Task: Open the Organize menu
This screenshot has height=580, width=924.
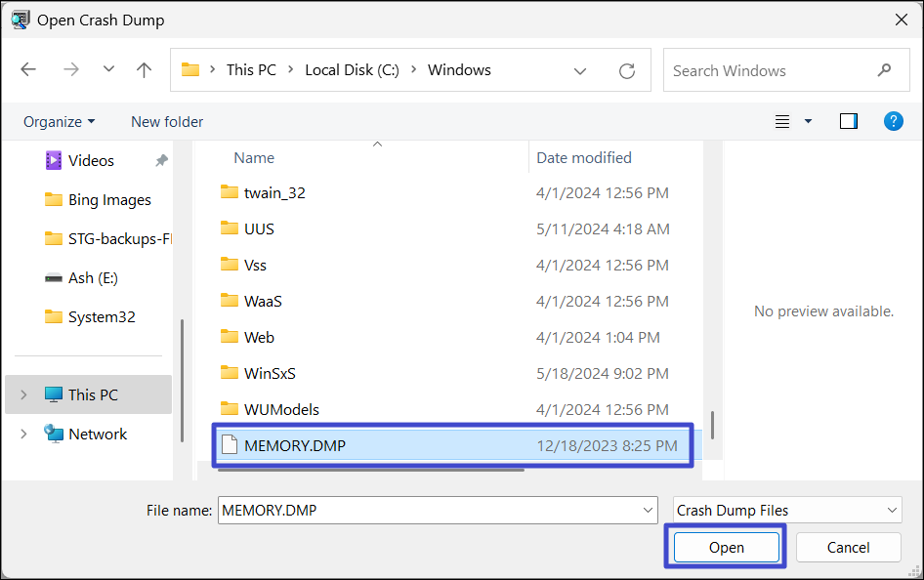Action: tap(59, 121)
